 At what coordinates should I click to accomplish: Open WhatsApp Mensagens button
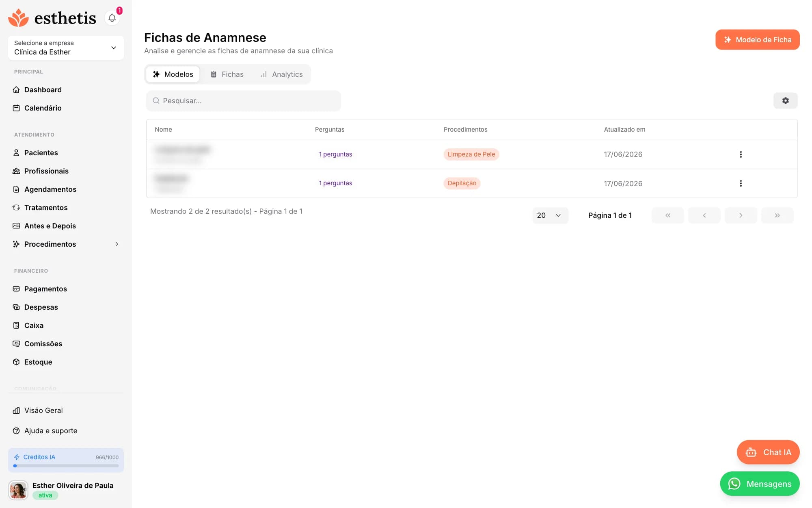pos(760,484)
